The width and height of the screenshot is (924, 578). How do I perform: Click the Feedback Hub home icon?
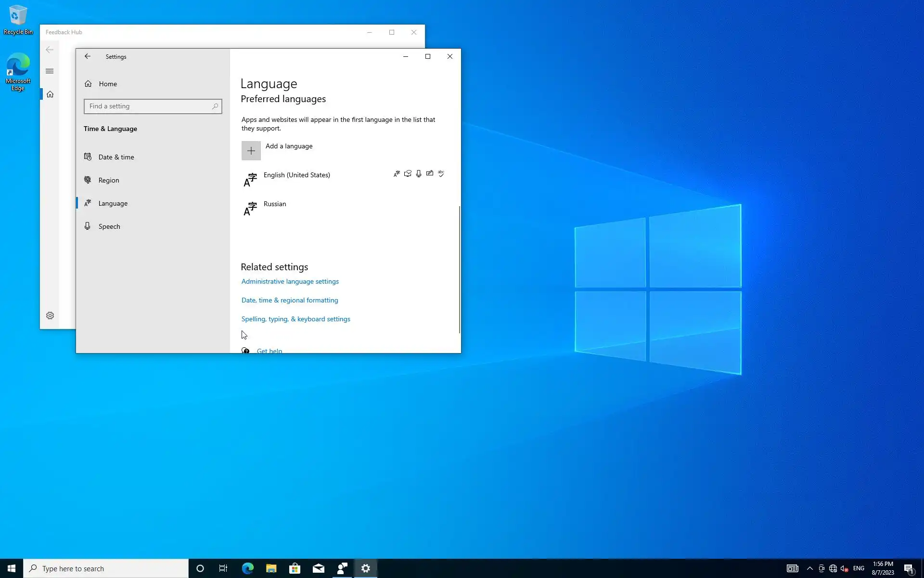[50, 94]
